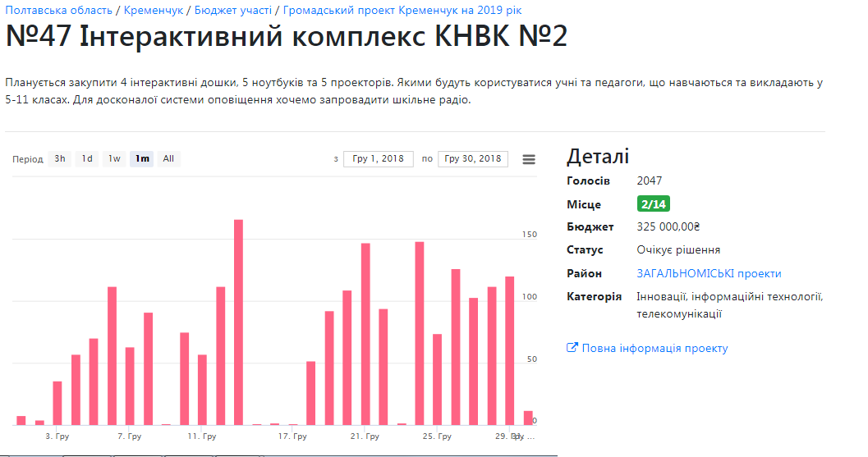
Task: Open Повна інформація проекту link
Action: pyautogui.click(x=654, y=348)
